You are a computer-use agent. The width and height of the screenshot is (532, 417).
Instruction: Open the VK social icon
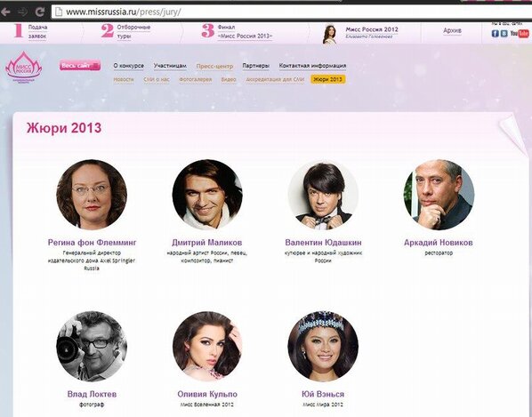504,33
